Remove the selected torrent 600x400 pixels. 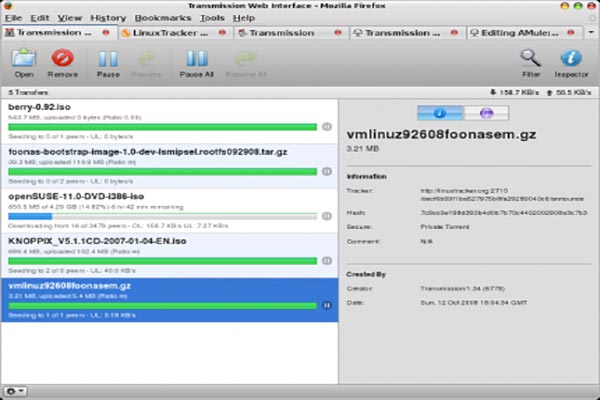[x=63, y=63]
